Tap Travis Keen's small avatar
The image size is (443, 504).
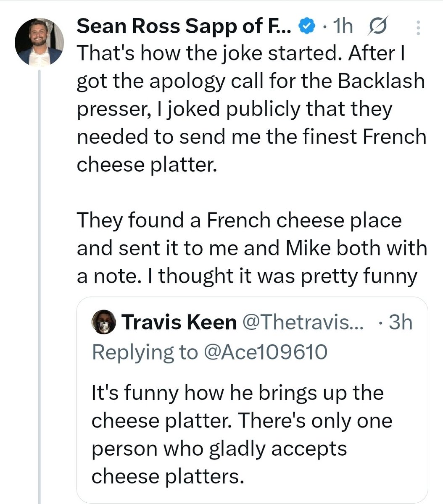(103, 323)
